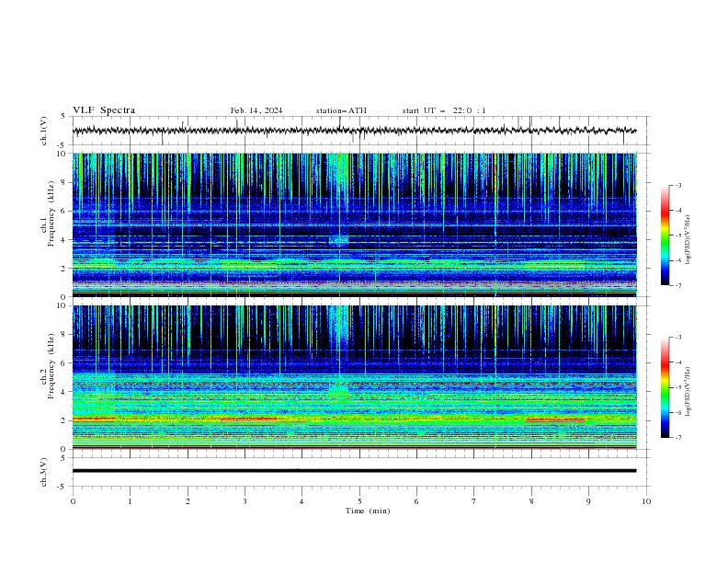This screenshot has width=728, height=563.
Task: Click the date "Feb. 14, 2024"
Action: [256, 110]
